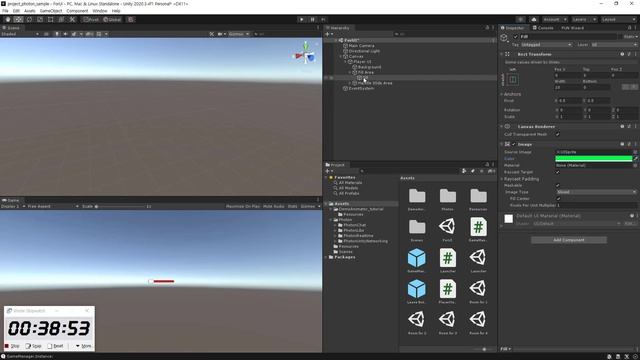Image resolution: width=640 pixels, height=360 pixels.
Task: Select the Room for 1 scene asset
Action: coord(478,292)
